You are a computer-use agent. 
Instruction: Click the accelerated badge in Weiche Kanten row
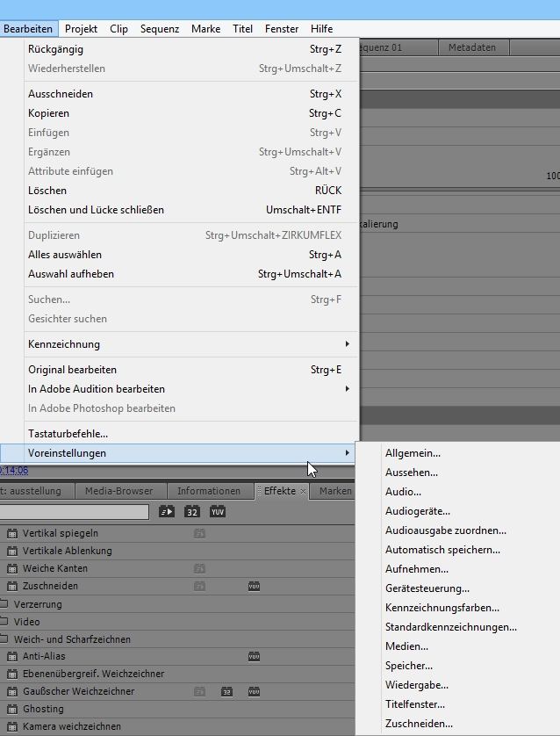coord(199,568)
